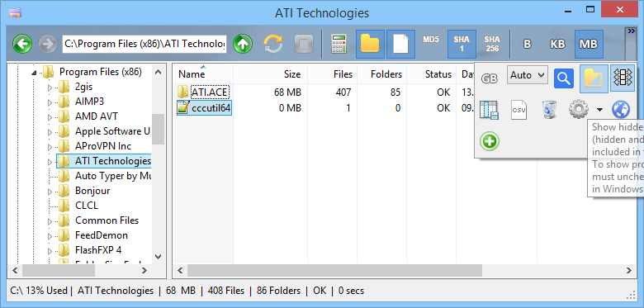
Task: Export the list to CSV
Action: coord(519,110)
